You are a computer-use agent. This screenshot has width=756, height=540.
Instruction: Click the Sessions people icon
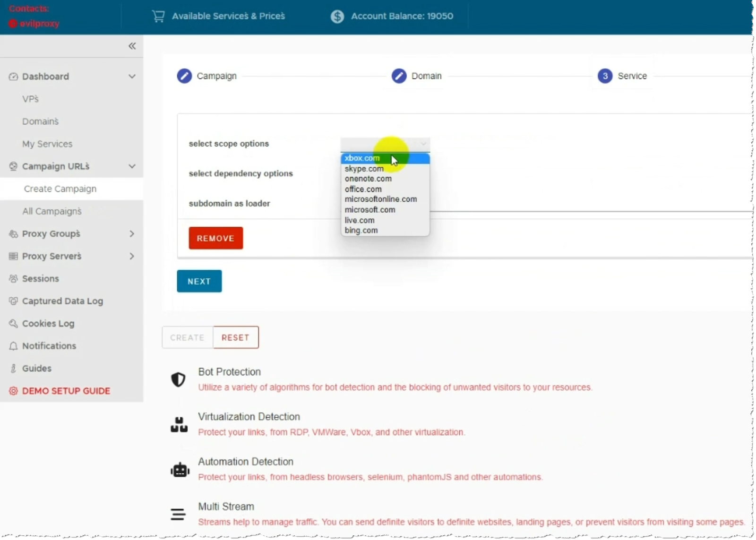pos(13,279)
